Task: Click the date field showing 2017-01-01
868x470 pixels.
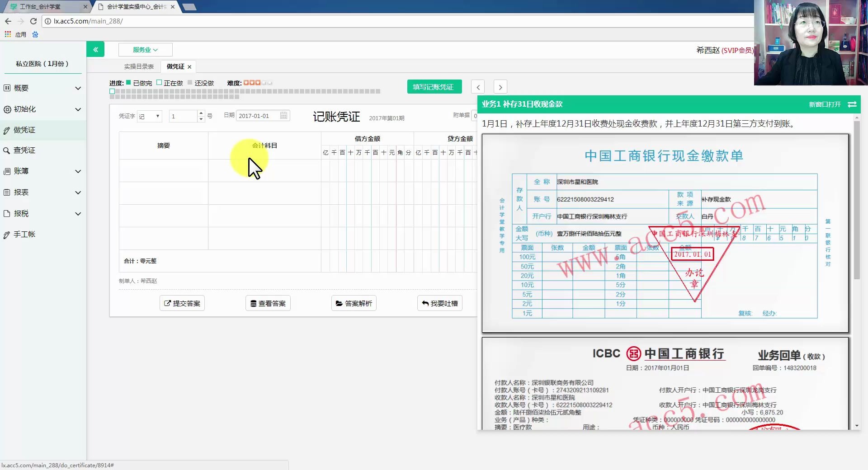Action: pyautogui.click(x=258, y=116)
